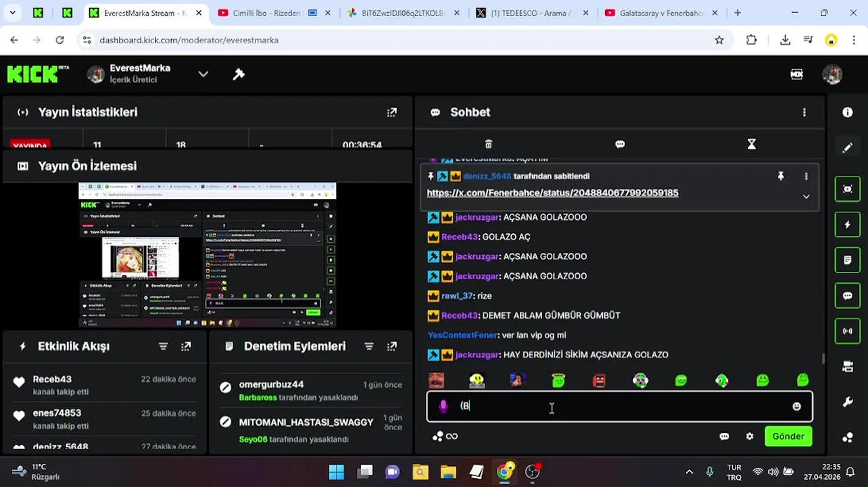Pop out the Denetim Eylemleri panel

(391, 346)
